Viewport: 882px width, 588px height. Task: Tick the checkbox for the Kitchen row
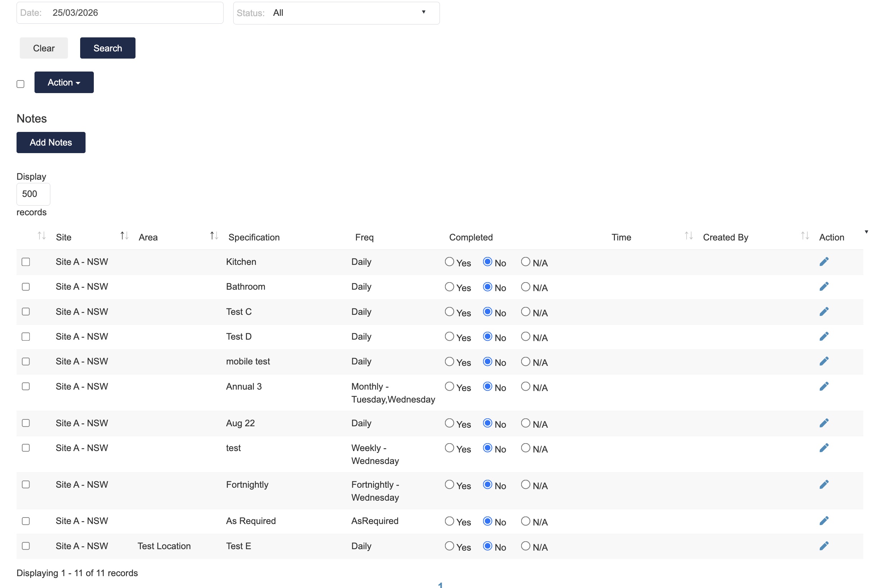point(26,262)
